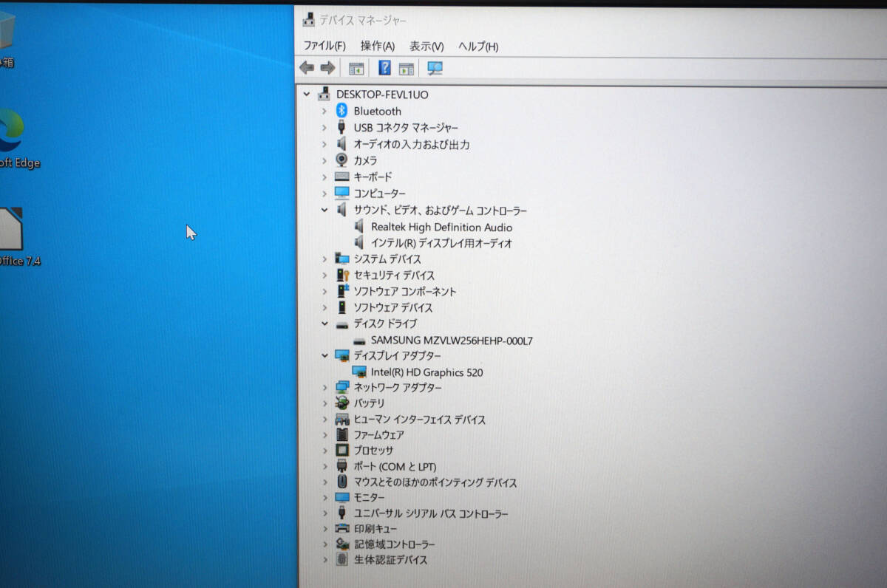Screen dimensions: 887x588
Task: Click the Back arrow toolbar icon
Action: coord(307,68)
